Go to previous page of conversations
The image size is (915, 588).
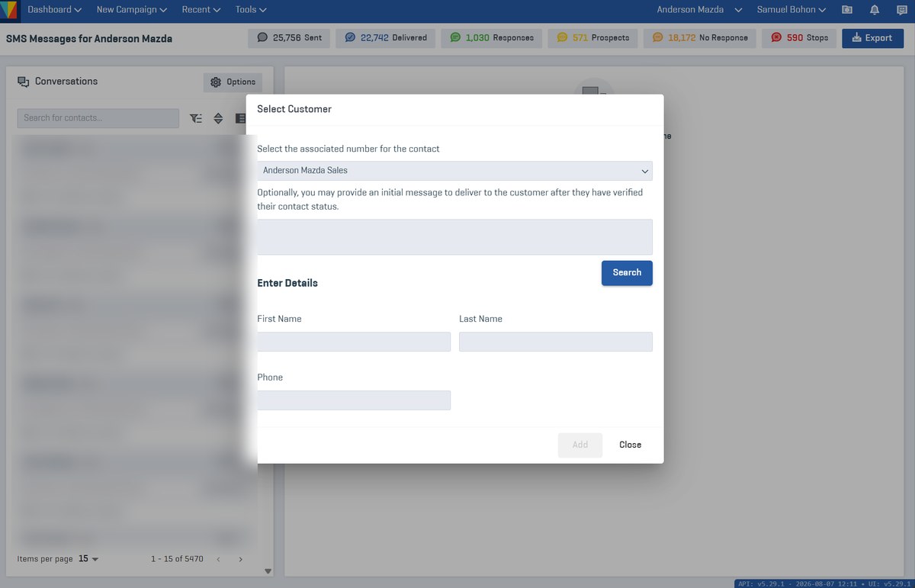pos(218,560)
